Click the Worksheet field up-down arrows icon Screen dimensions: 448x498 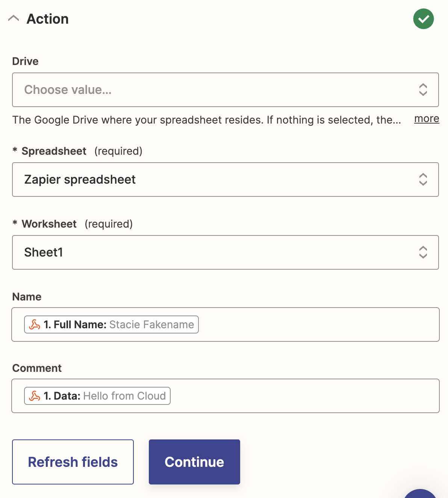[423, 252]
